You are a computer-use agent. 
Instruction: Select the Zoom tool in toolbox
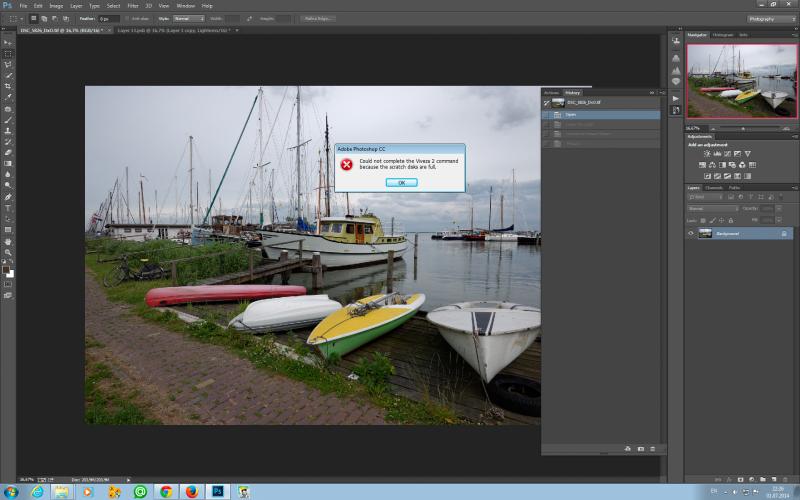coord(8,252)
